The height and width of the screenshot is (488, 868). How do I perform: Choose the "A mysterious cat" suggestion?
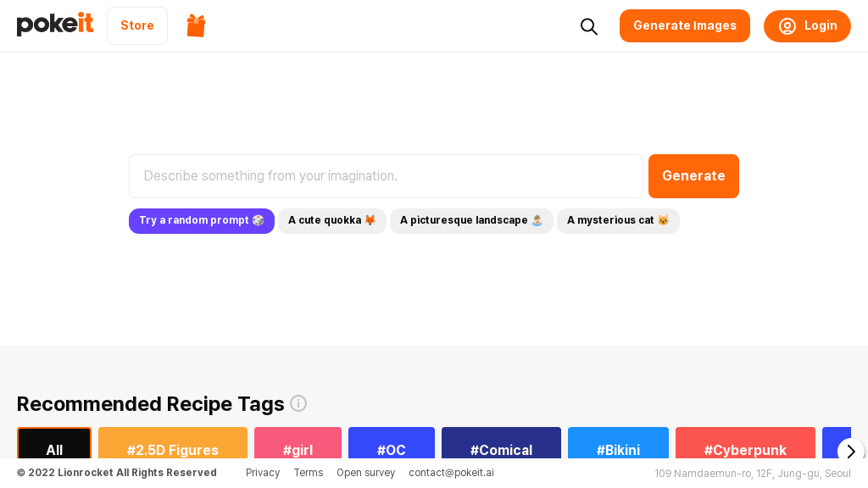pyautogui.click(x=618, y=220)
